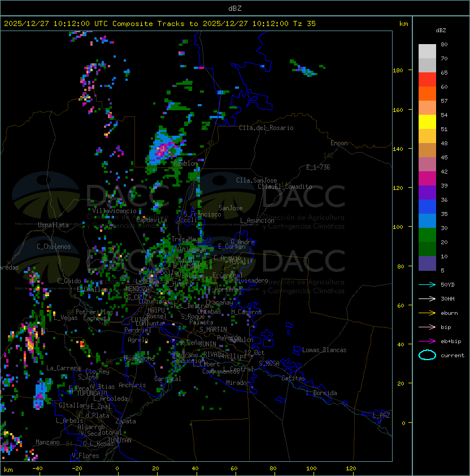Click the Tres_Mayo place label
470x476 pixels.
(x=186, y=239)
